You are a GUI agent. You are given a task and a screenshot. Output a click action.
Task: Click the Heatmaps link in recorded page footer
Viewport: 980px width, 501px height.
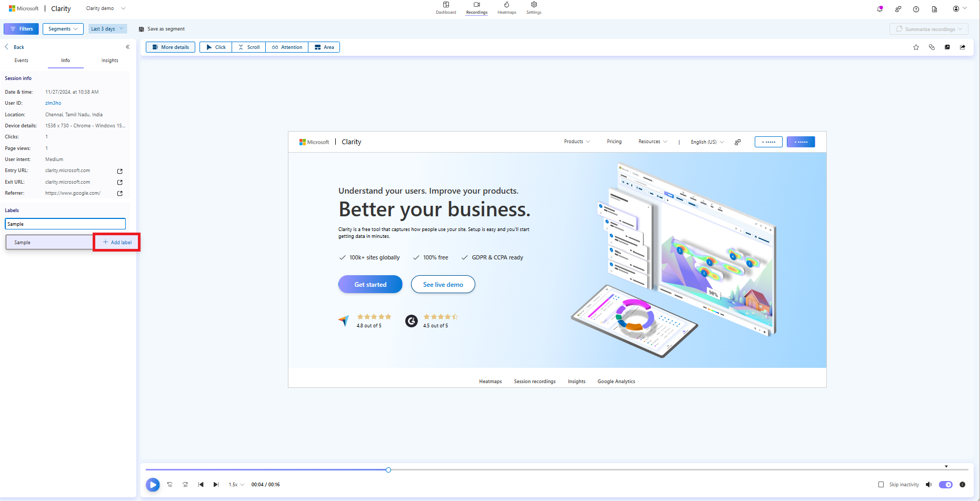(x=491, y=382)
